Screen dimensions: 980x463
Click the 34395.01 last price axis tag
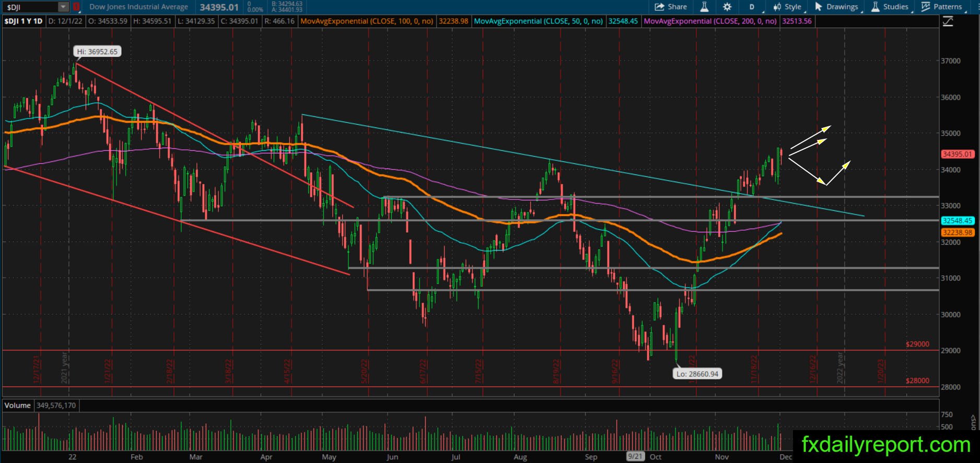click(958, 155)
